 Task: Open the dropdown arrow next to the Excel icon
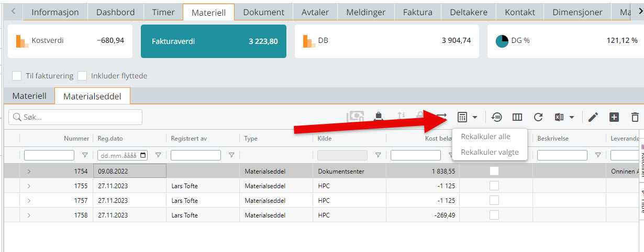pyautogui.click(x=572, y=117)
